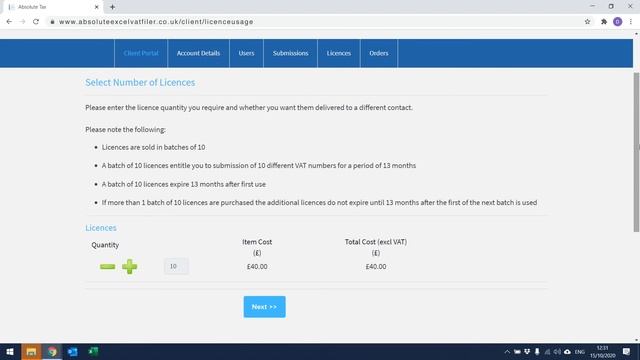Screen dimensions: 640x360
Task: Click the quantity field showing 10
Action: [x=176, y=266]
